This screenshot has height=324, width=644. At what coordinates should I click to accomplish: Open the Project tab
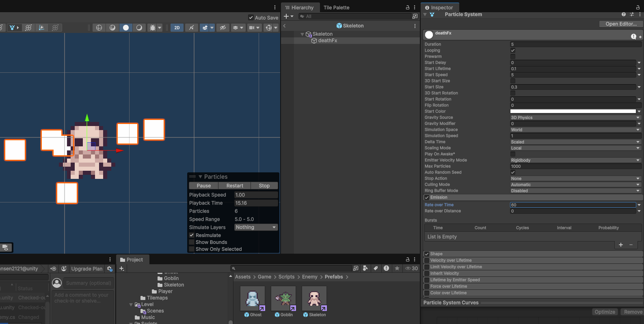coord(132,259)
